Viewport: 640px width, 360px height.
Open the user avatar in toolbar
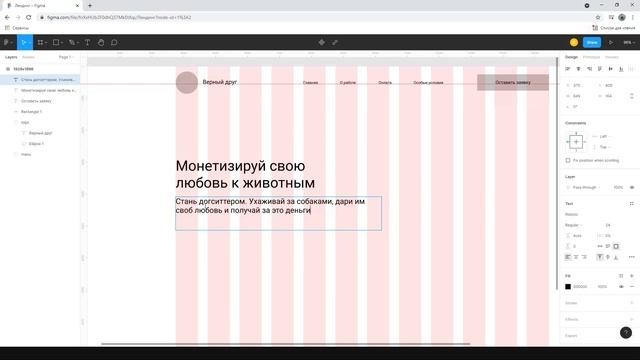pos(574,42)
